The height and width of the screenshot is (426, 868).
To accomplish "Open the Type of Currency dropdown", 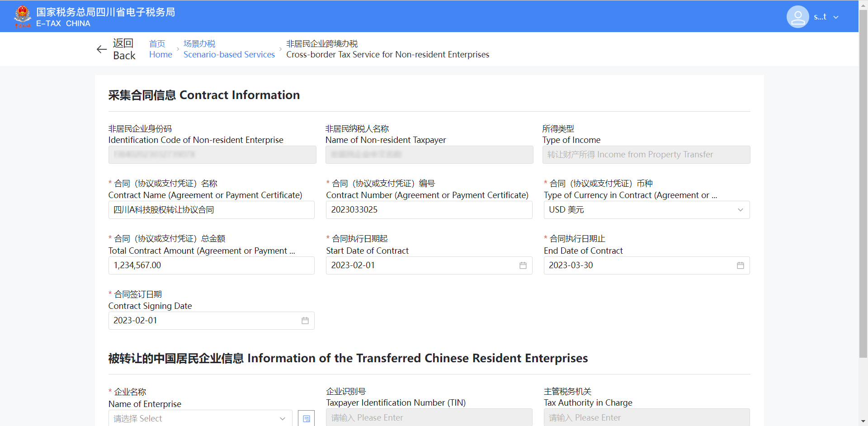I will pos(646,210).
